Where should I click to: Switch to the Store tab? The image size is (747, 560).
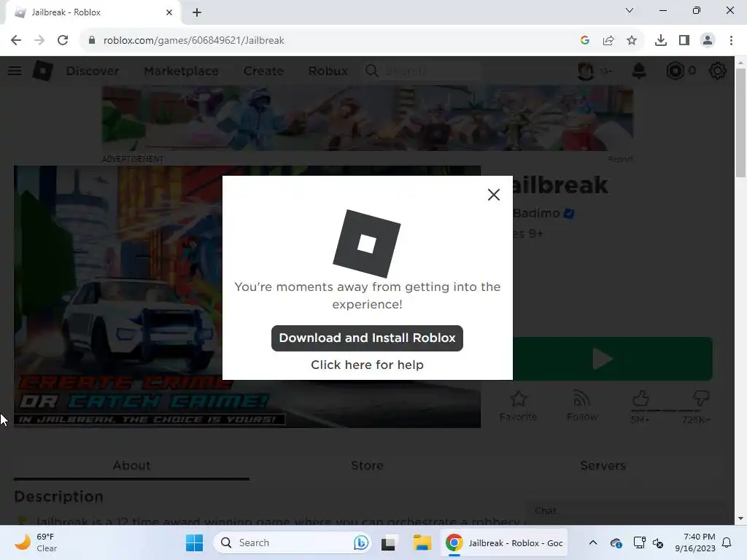367,465
